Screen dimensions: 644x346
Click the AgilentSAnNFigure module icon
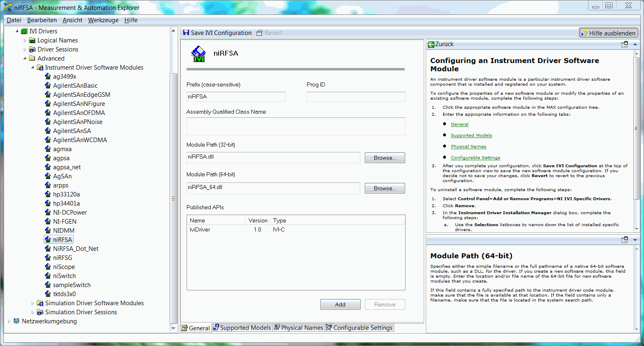pyautogui.click(x=48, y=104)
